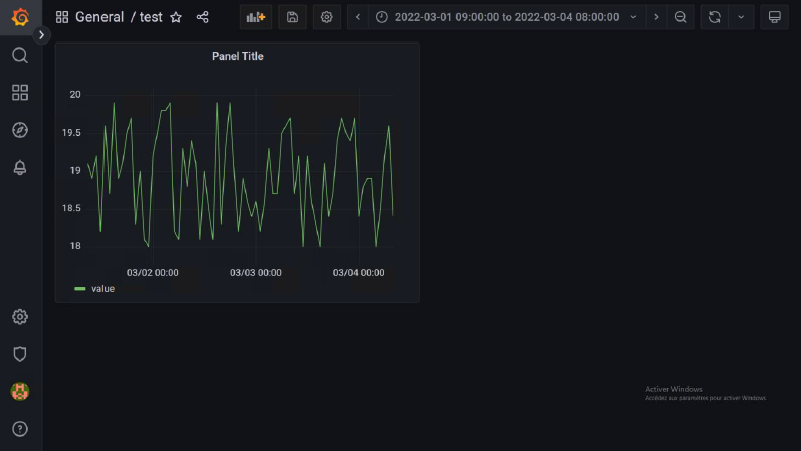Open the Help question mark icon
801x451 pixels.
(20, 429)
